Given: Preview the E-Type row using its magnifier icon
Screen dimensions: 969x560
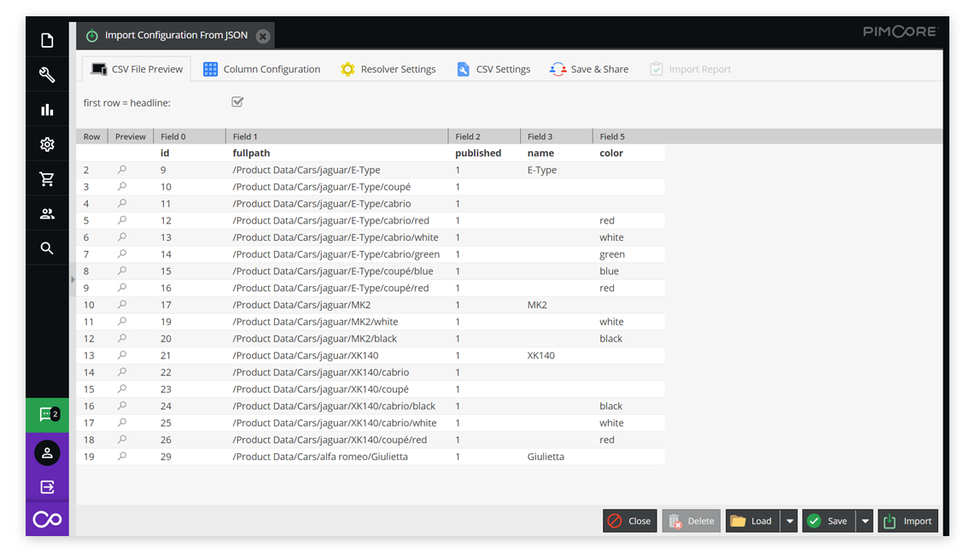Looking at the screenshot, I should coord(120,170).
